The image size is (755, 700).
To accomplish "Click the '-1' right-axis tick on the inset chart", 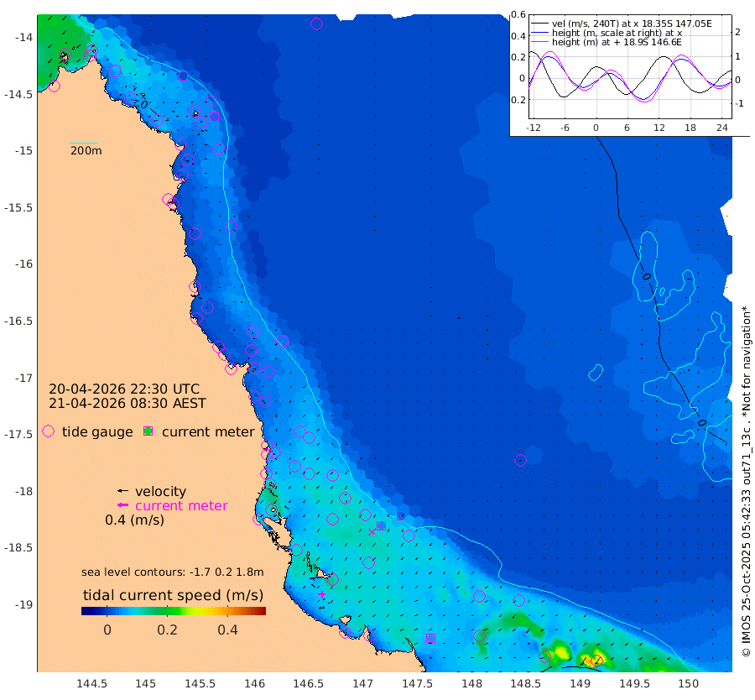I will [x=739, y=103].
